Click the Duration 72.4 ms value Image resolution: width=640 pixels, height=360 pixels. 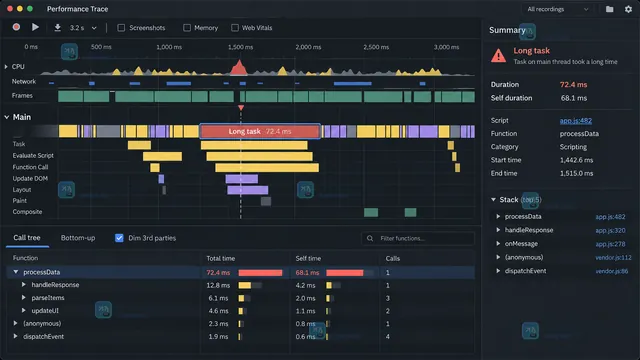pos(573,84)
